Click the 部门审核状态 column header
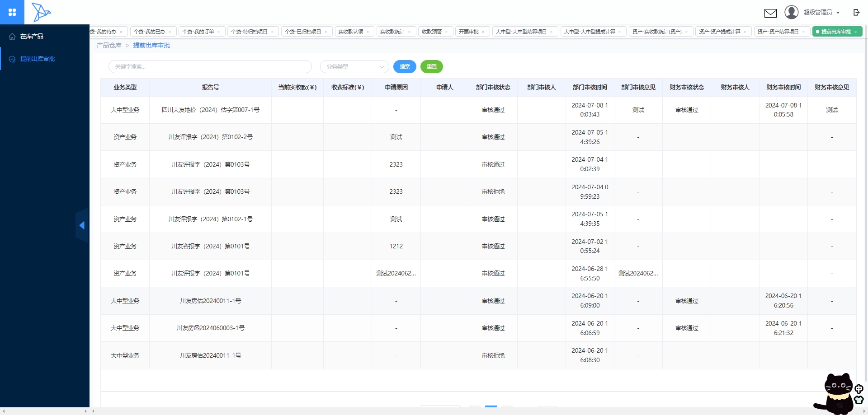Image resolution: width=868 pixels, height=415 pixels. [x=493, y=87]
